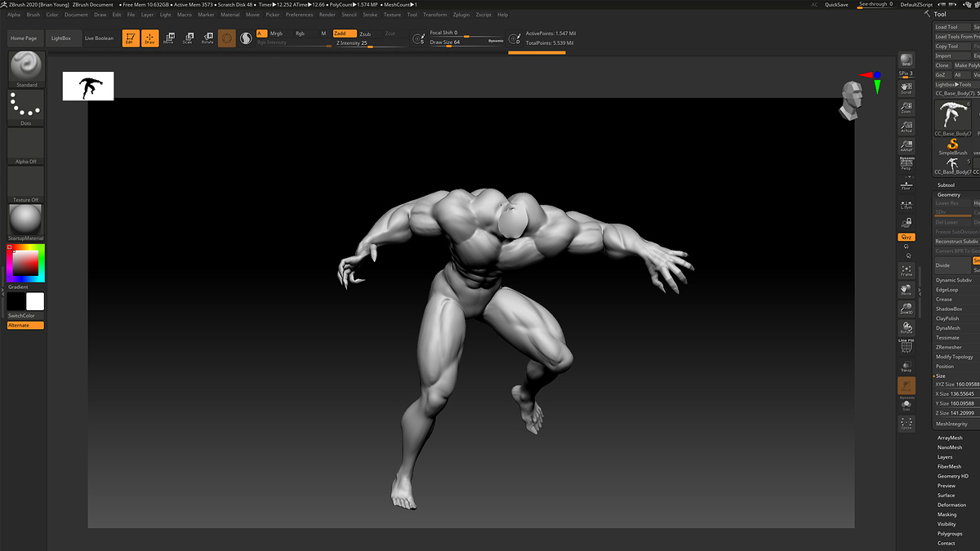Toggle Dynamic Persp perspective view
This screenshot has height=551, width=980.
pyautogui.click(x=906, y=163)
